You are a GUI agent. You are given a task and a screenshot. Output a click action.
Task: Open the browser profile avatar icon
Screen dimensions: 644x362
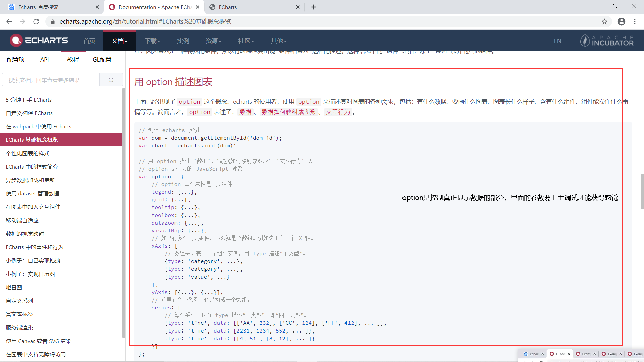621,22
